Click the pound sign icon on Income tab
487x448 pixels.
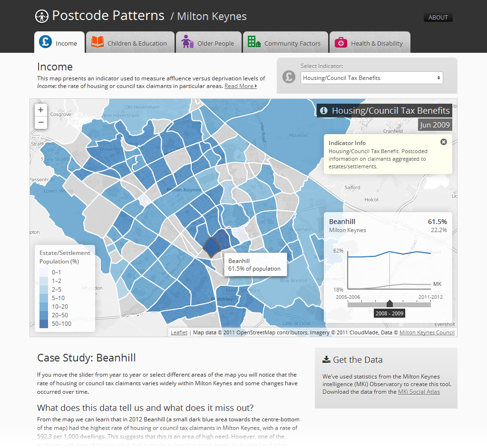click(x=45, y=42)
